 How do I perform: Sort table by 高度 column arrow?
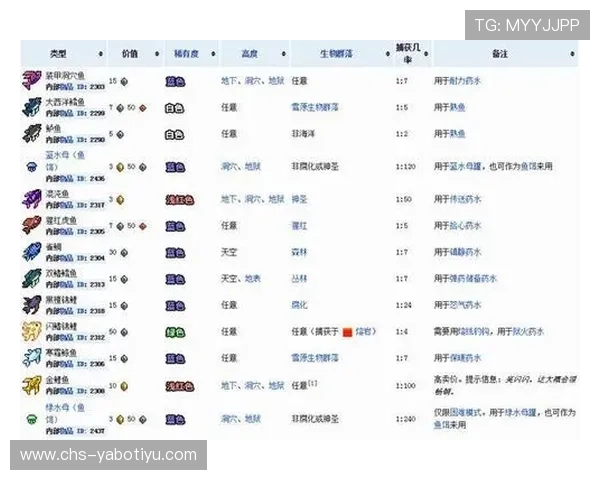tap(284, 54)
